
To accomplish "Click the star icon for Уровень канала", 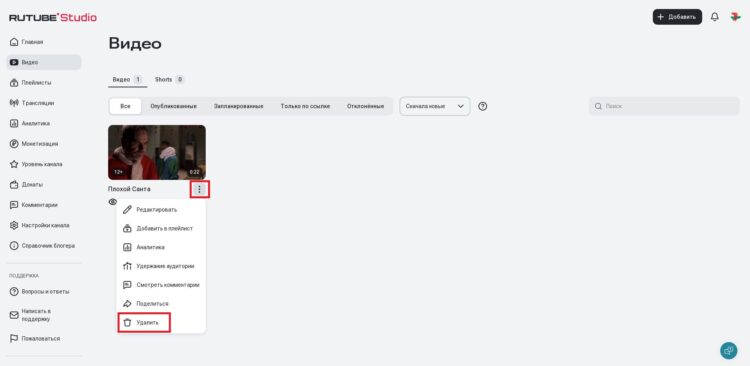I will click(x=14, y=164).
